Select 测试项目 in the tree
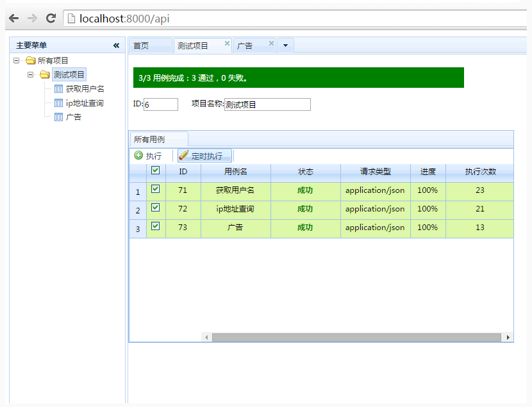Image resolution: width=532 pixels, height=407 pixels. pyautogui.click(x=69, y=74)
